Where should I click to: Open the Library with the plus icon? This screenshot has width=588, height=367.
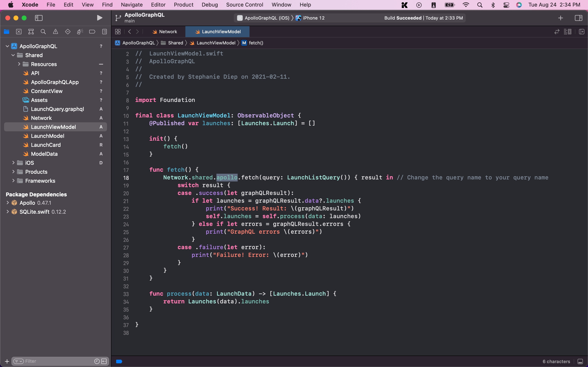coord(561,18)
